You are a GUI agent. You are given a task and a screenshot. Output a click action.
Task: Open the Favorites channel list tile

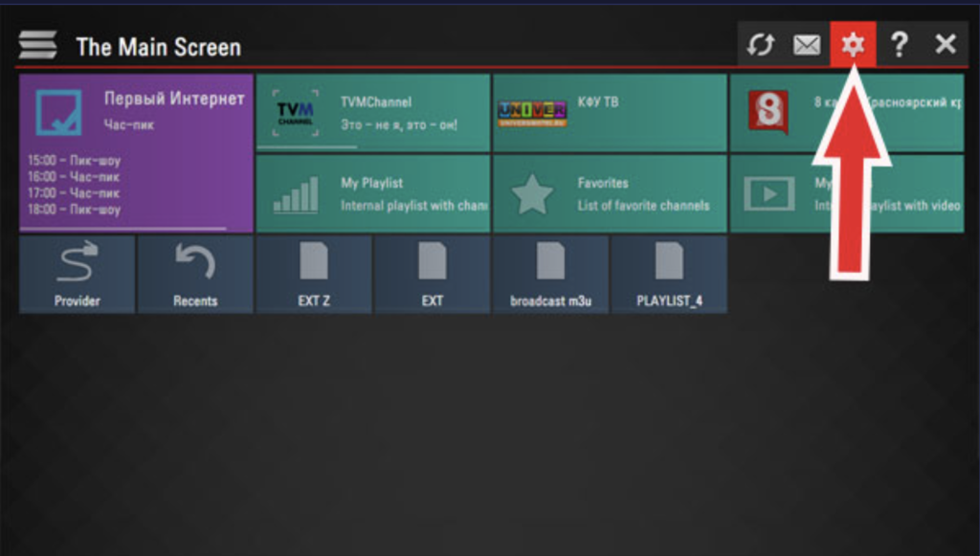point(610,194)
